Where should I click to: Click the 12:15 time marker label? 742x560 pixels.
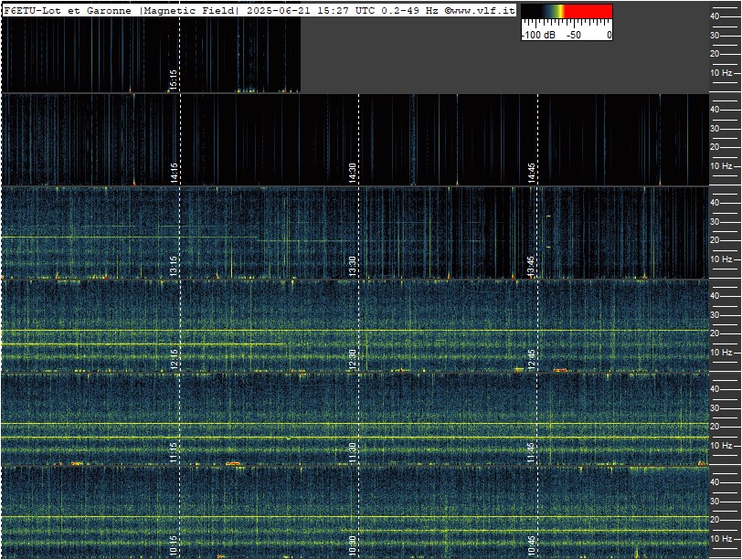coord(174,359)
